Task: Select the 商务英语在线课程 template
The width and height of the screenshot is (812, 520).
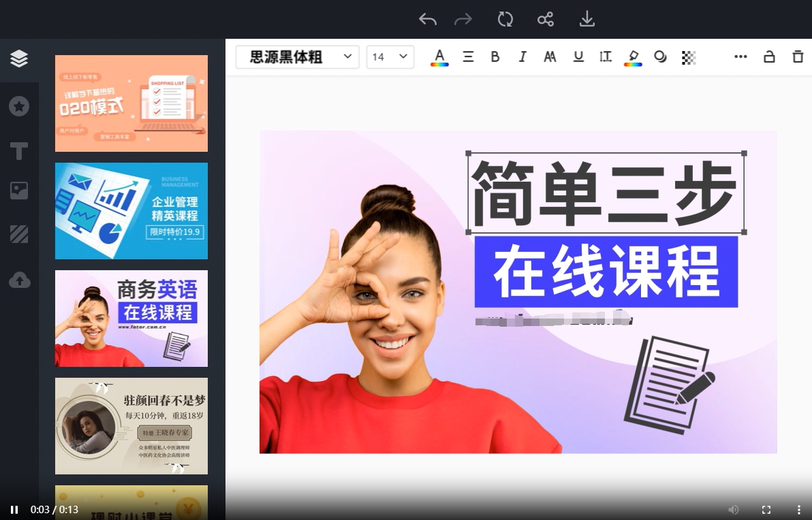Action: pos(131,319)
